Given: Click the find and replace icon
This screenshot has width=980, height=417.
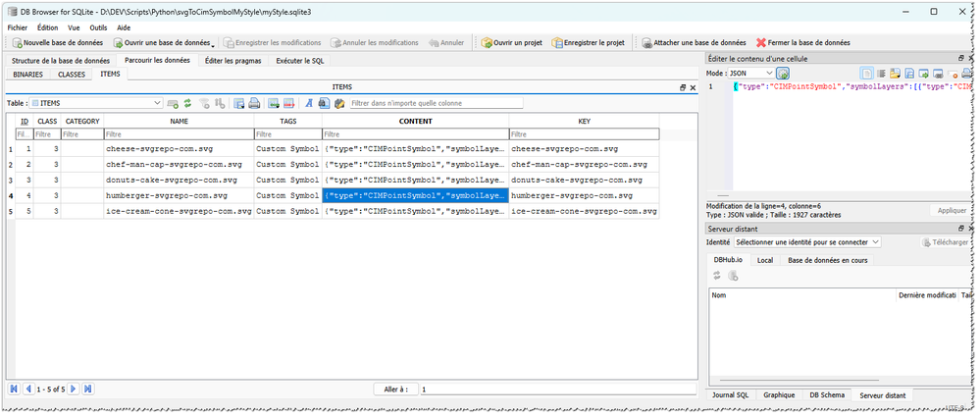Looking at the screenshot, I should [339, 103].
